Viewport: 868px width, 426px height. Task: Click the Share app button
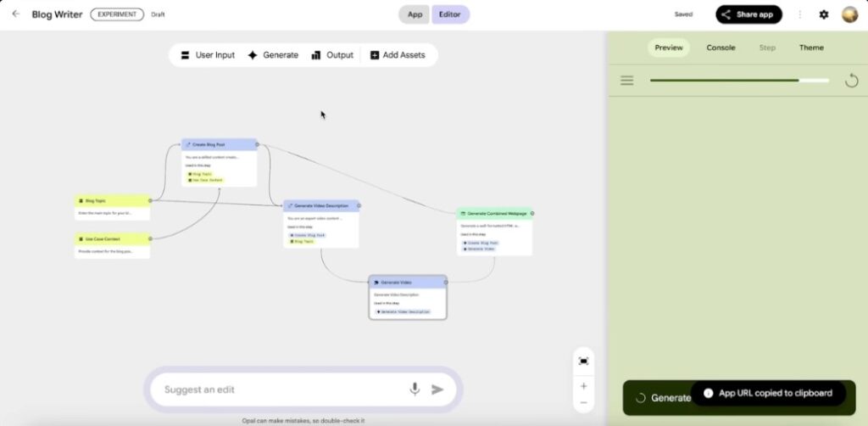click(x=748, y=14)
